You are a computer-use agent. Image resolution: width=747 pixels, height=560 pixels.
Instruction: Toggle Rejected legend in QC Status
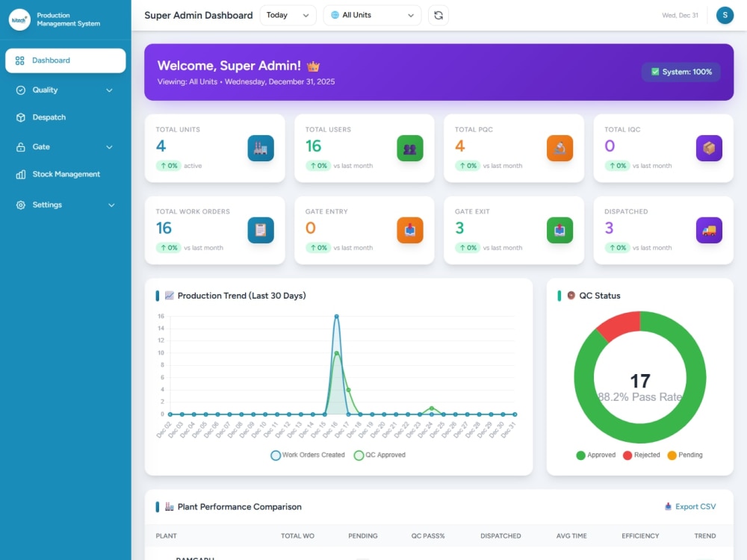(x=641, y=455)
